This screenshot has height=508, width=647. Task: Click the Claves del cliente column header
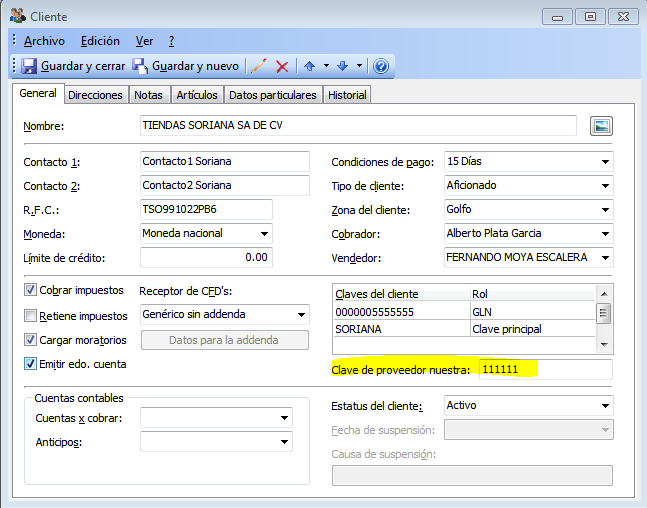(401, 294)
